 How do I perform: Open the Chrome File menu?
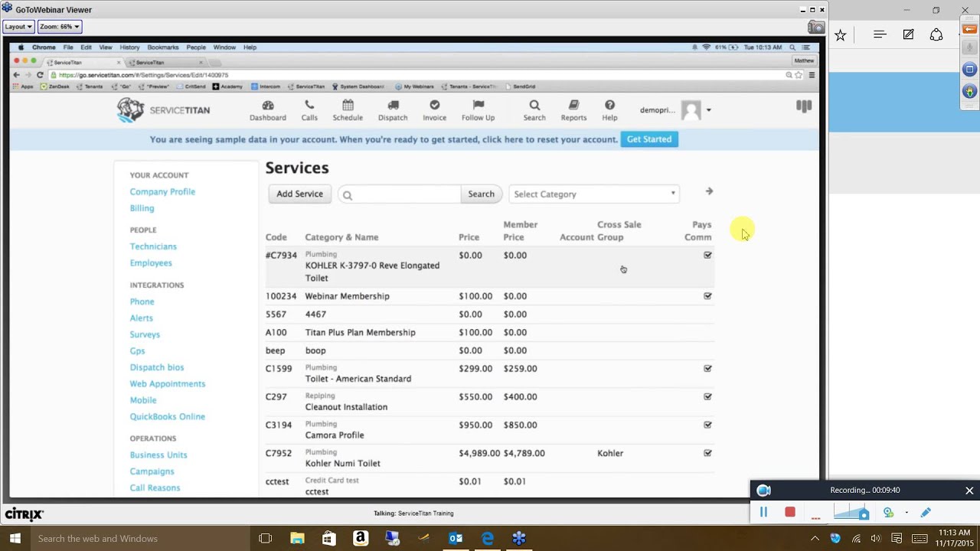(68, 47)
